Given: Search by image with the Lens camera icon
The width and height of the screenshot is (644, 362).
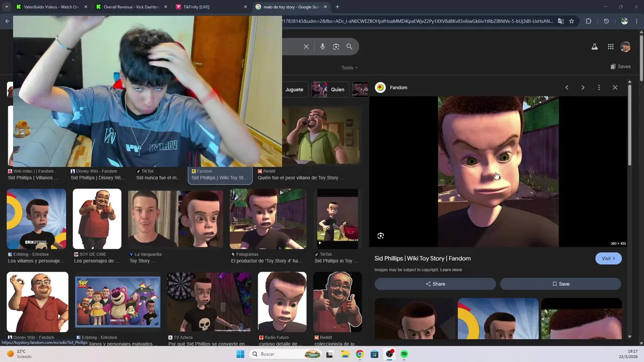Looking at the screenshot, I should pyautogui.click(x=336, y=46).
